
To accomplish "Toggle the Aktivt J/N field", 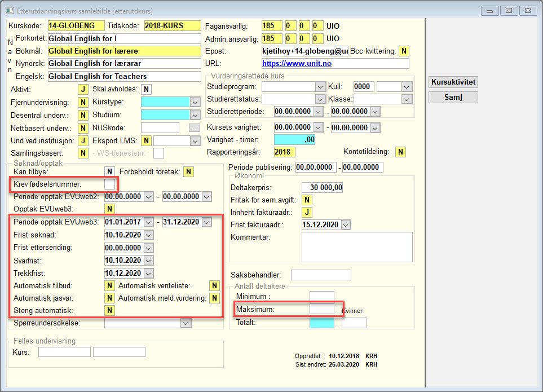I will pyautogui.click(x=83, y=89).
